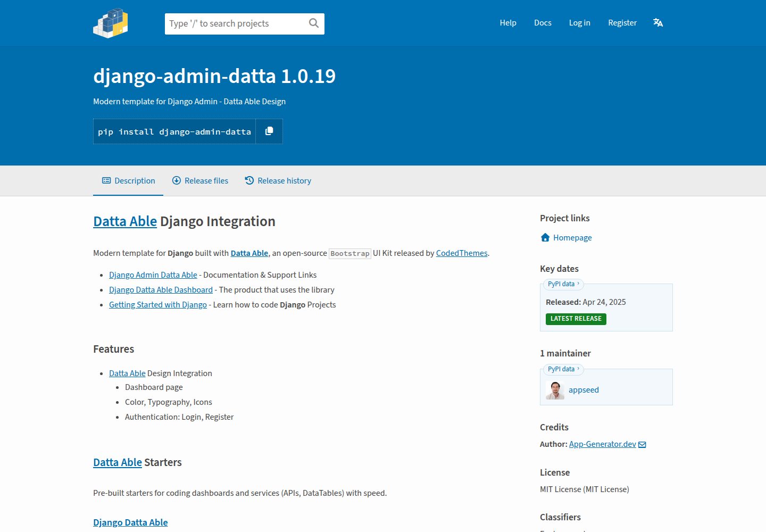Click the Homepage house icon
766x532 pixels.
[545, 237]
